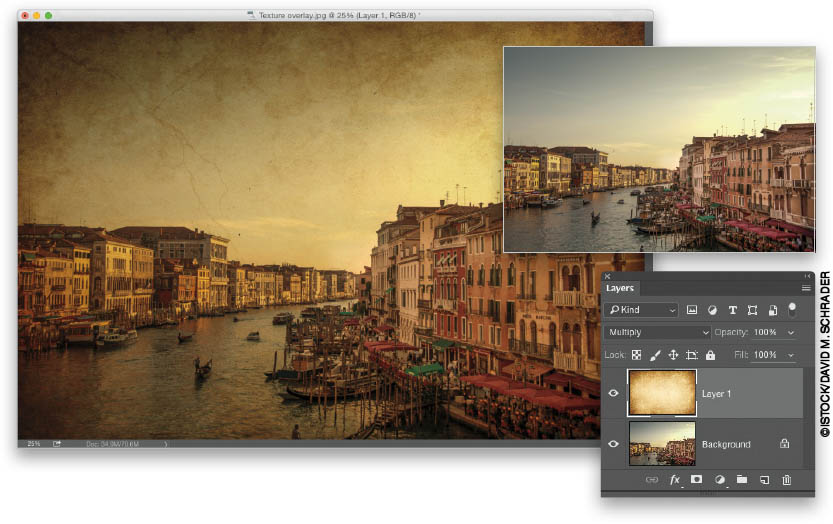The height and width of the screenshot is (524, 833).
Task: Delete layer with the trash icon
Action: (786, 480)
